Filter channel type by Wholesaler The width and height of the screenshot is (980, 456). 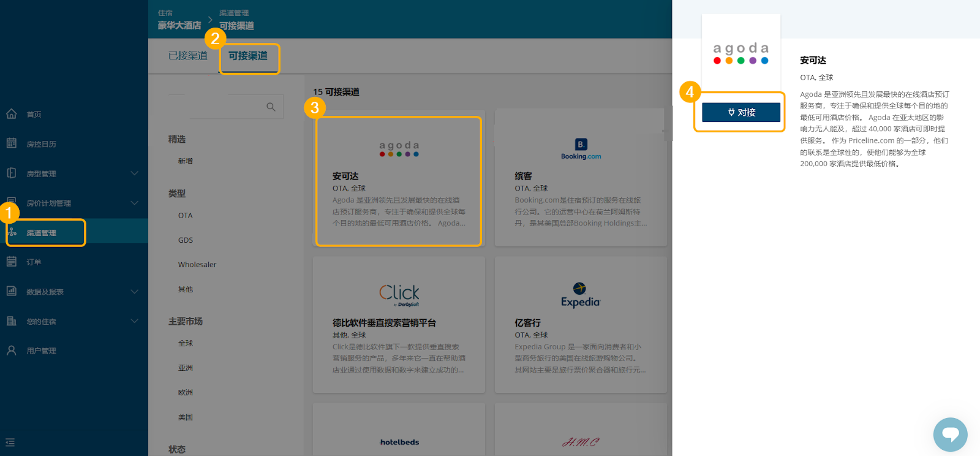click(197, 265)
